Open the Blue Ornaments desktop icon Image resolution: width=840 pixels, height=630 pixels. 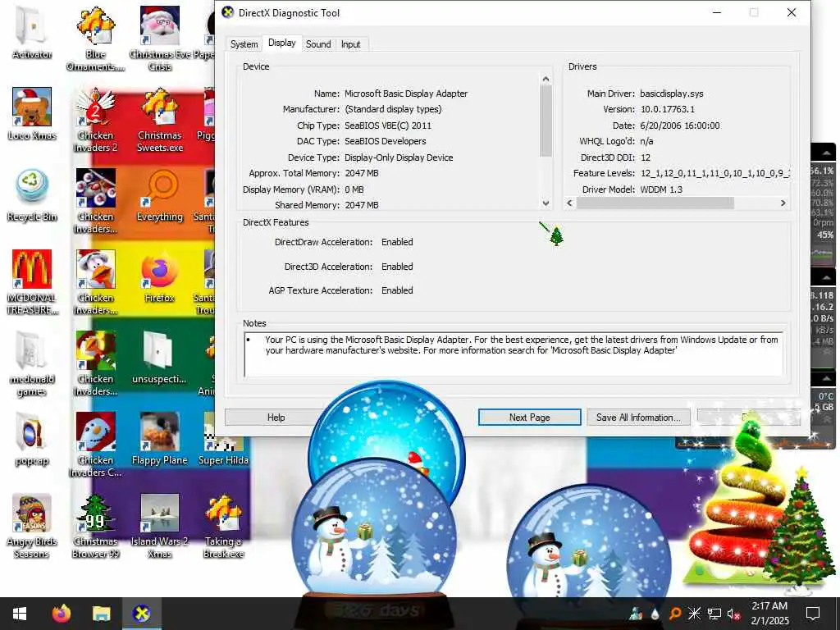pos(95,39)
